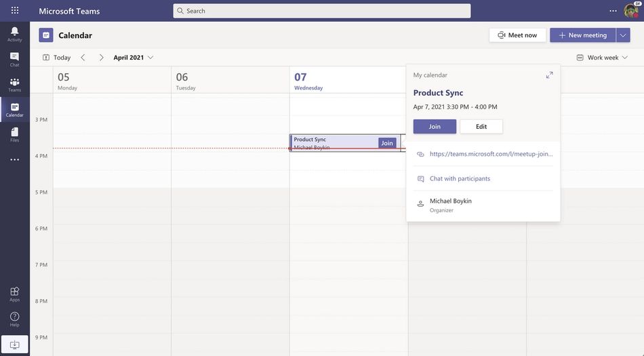The width and height of the screenshot is (644, 356).
Task: Go to the previous week
Action: point(83,58)
